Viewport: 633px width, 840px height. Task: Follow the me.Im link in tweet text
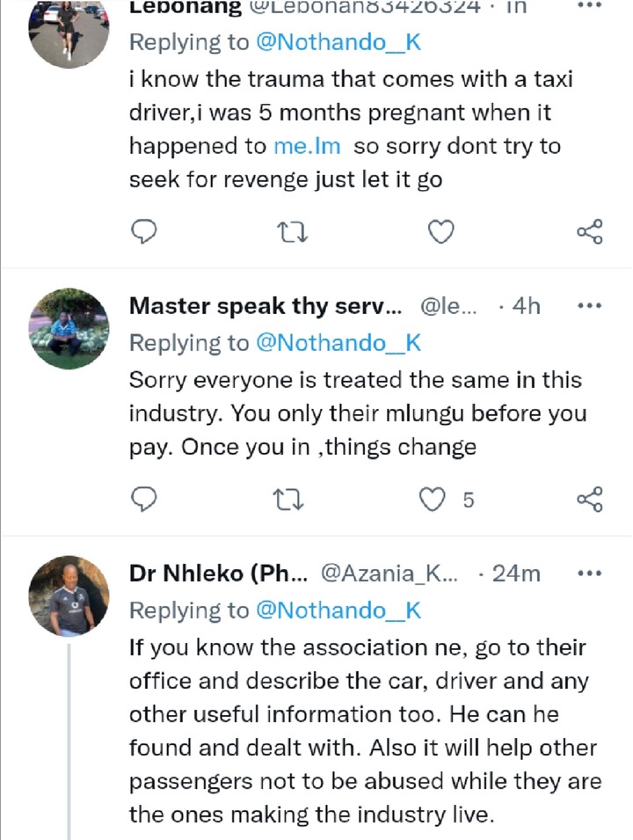click(307, 146)
